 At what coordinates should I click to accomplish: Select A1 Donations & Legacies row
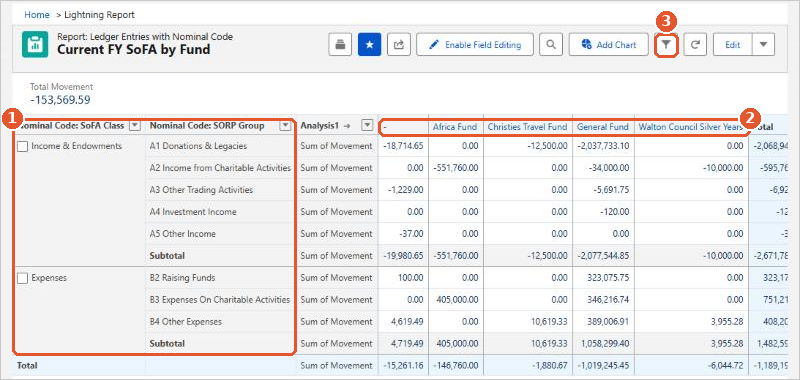[198, 146]
